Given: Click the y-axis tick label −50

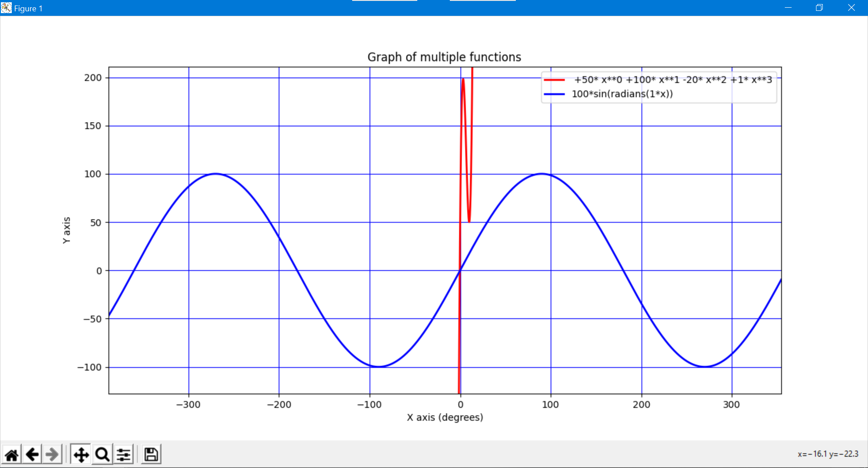Looking at the screenshot, I should (x=92, y=319).
